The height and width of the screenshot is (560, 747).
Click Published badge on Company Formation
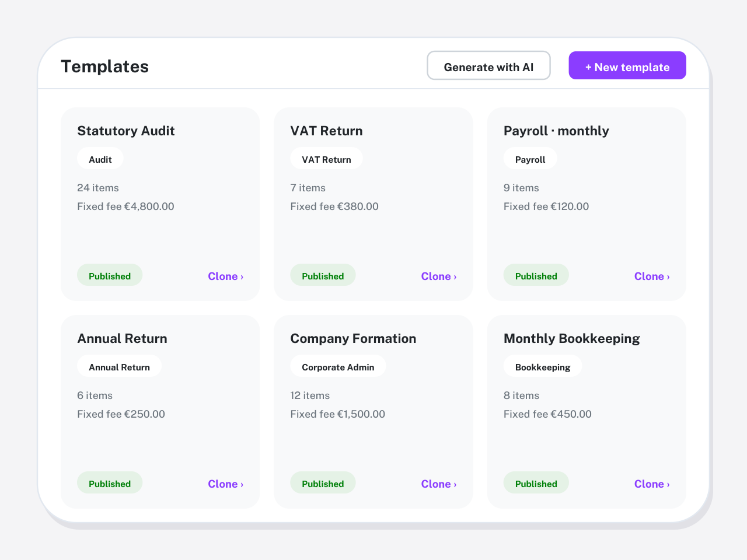pos(323,483)
